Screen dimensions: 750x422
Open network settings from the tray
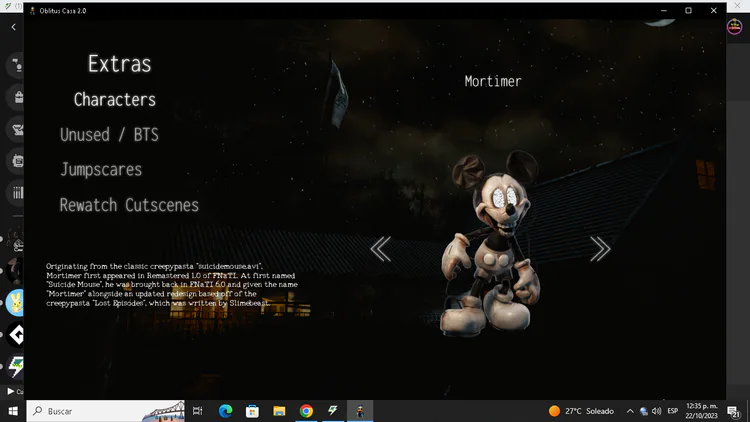click(x=644, y=411)
